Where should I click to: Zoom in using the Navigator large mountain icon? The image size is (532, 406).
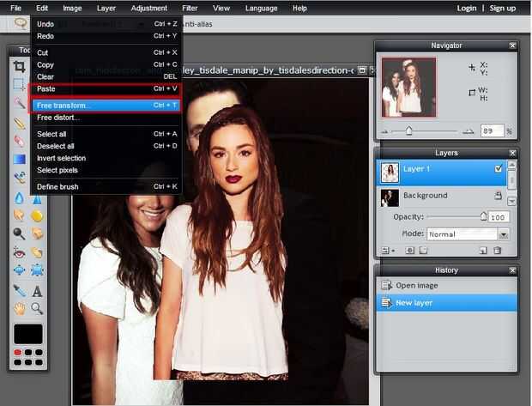tap(469, 131)
